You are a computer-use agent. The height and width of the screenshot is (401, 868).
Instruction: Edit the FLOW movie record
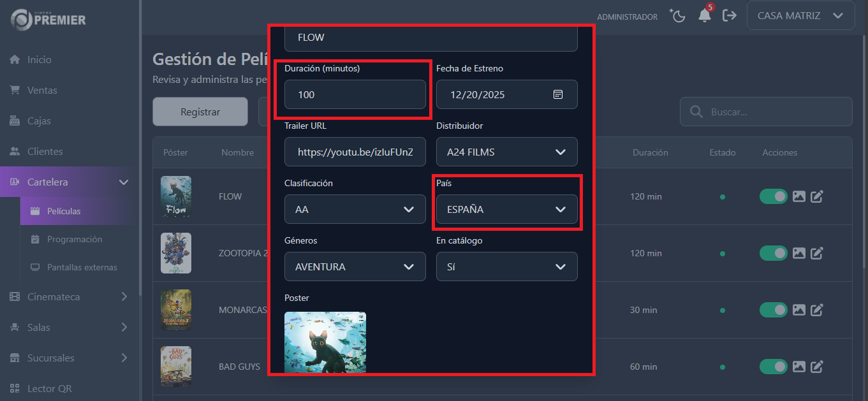pos(817,196)
